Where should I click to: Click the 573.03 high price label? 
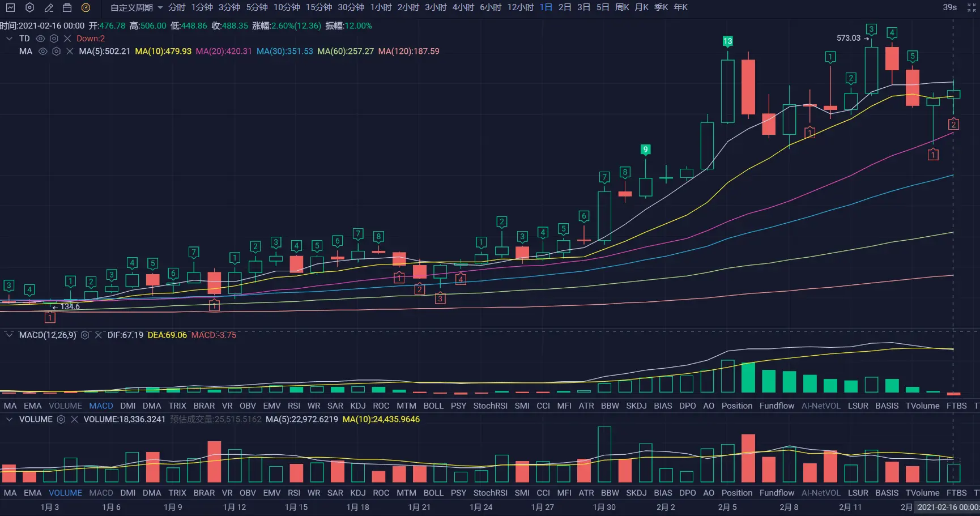tap(848, 38)
